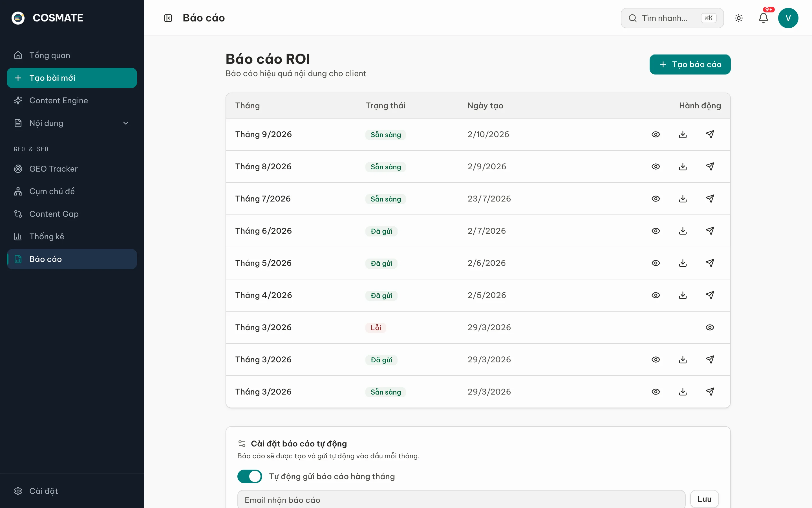This screenshot has width=812, height=508.
Task: Send the Tháng 7/2026 report
Action: tap(710, 199)
